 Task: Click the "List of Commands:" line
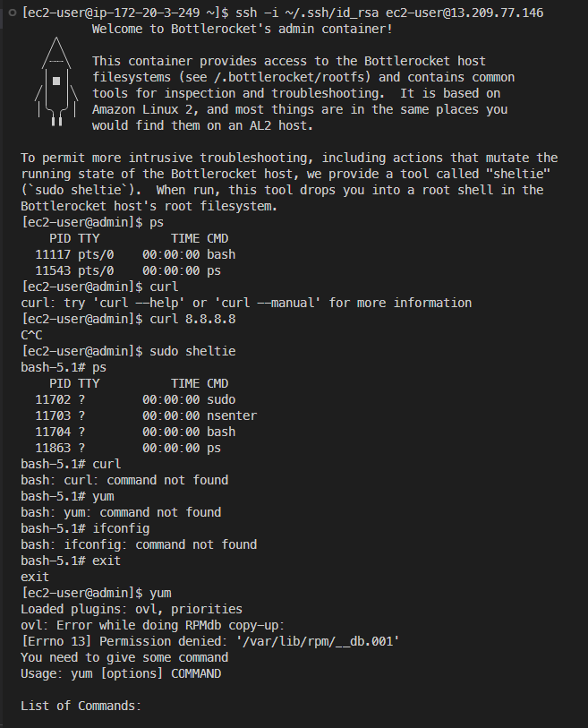81,706
